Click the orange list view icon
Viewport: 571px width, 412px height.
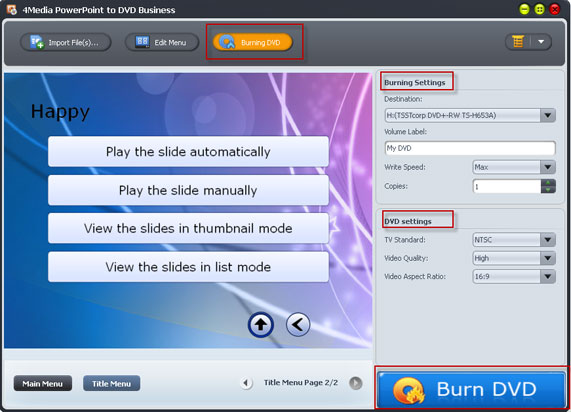518,42
